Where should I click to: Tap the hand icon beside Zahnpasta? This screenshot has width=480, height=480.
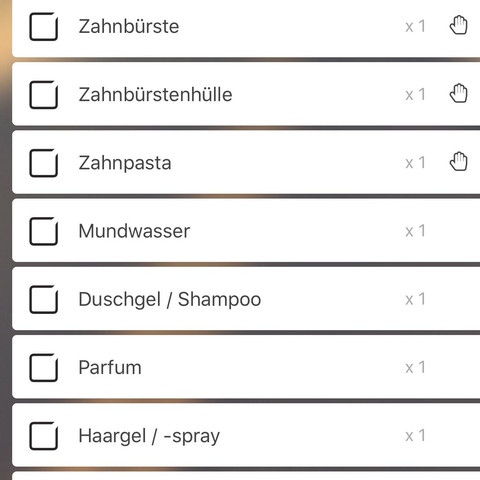pyautogui.click(x=459, y=162)
